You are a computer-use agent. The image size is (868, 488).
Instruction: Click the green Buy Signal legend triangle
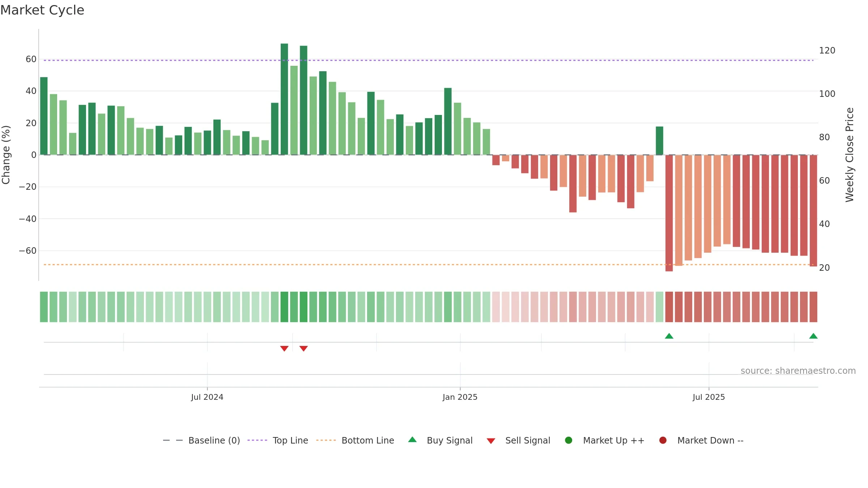(412, 440)
